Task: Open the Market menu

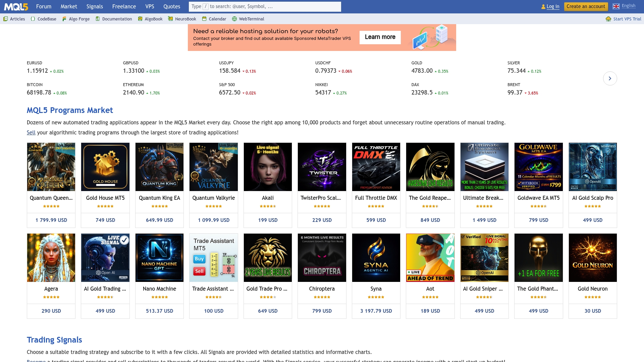Action: [x=69, y=7]
